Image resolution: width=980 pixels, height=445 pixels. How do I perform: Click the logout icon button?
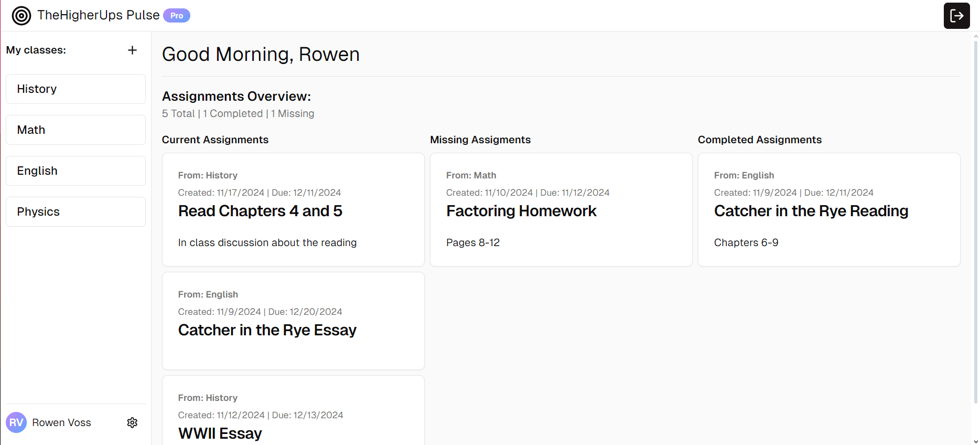(x=956, y=16)
